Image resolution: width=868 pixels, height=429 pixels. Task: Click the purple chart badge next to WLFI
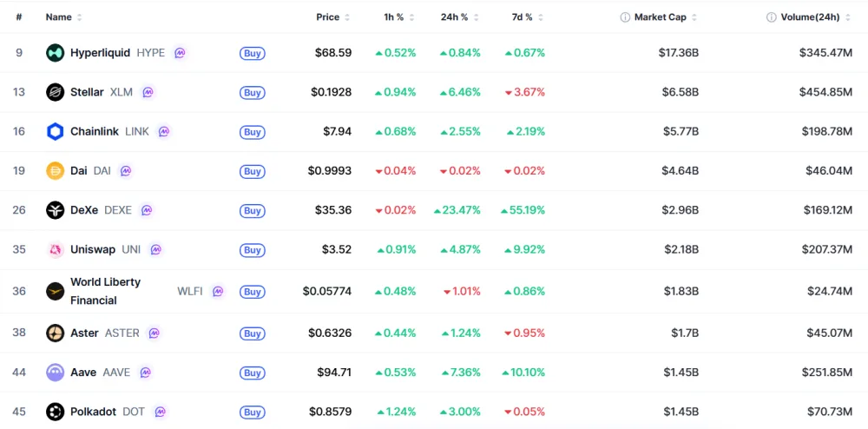click(218, 291)
